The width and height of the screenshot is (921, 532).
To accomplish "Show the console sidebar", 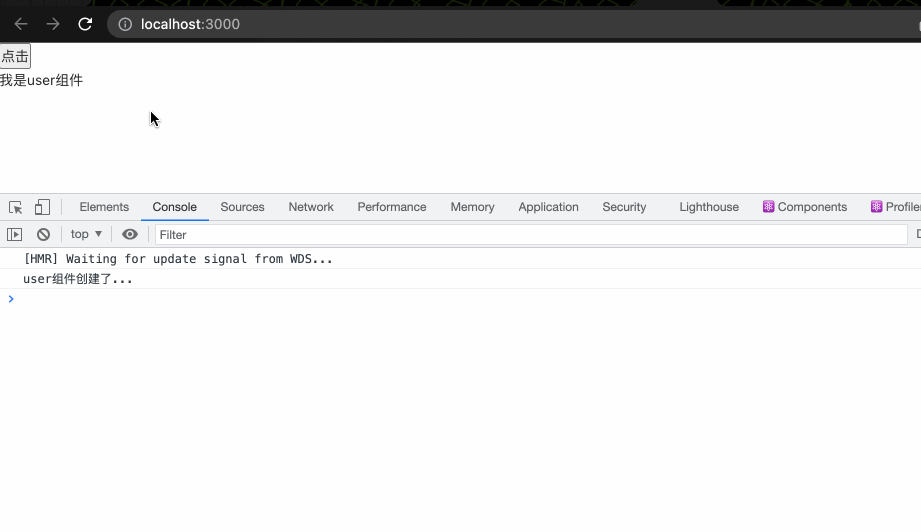I will pos(15,235).
